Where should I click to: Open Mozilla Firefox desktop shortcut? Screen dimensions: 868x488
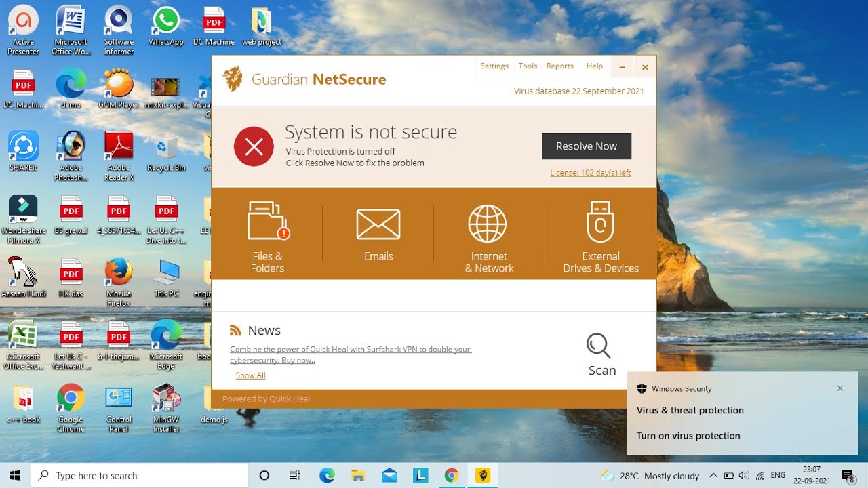[119, 282]
